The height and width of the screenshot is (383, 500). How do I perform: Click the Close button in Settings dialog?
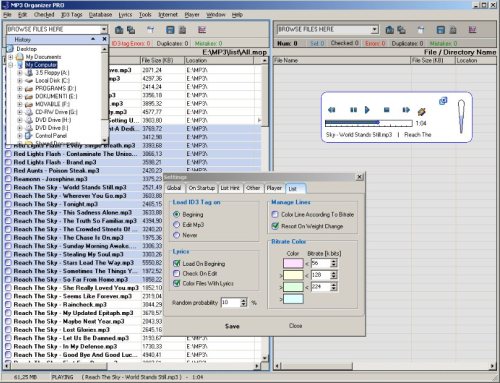tap(295, 325)
